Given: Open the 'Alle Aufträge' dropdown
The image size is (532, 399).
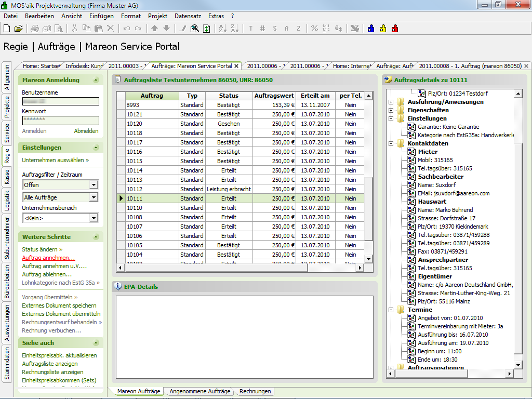Looking at the screenshot, I should click(x=94, y=197).
